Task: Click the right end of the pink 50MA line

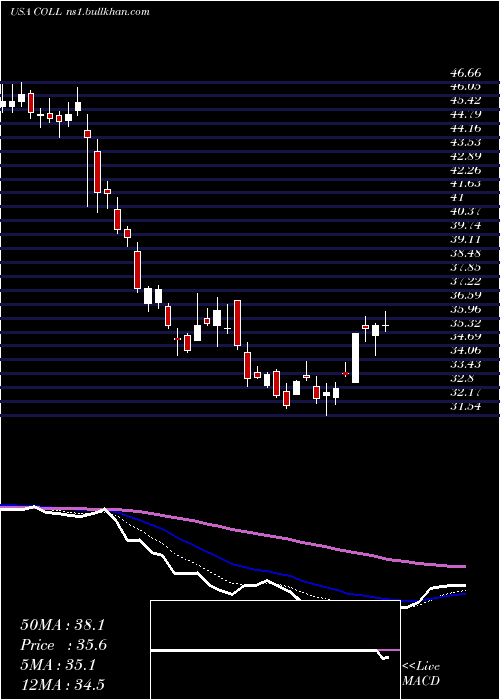Action: pyautogui.click(x=464, y=566)
